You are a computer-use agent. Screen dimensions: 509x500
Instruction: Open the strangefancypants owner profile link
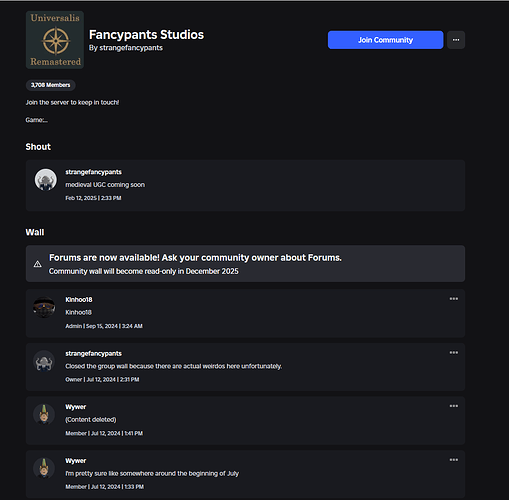[131, 48]
